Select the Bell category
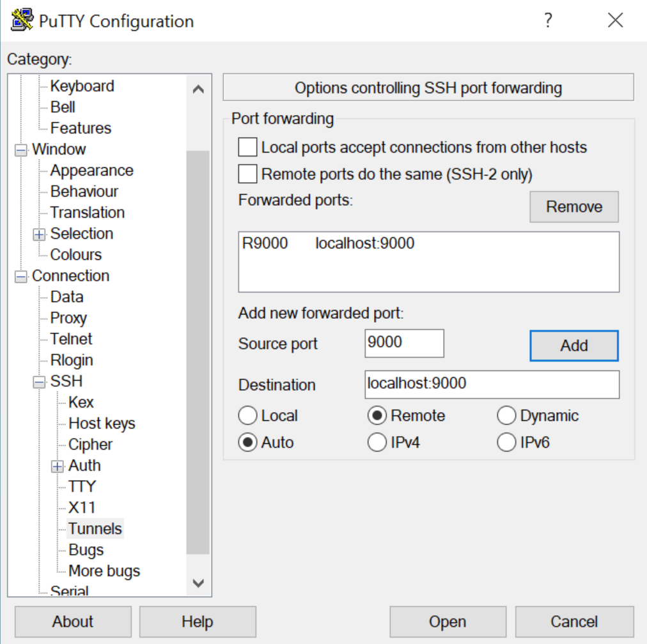 click(63, 107)
